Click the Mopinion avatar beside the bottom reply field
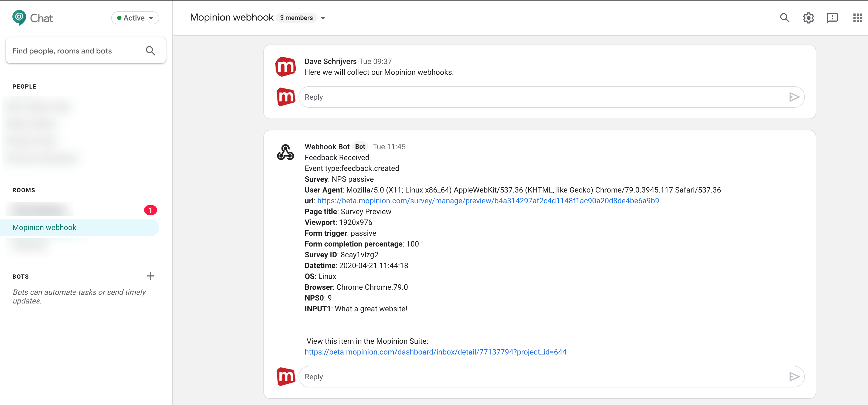 pos(286,376)
